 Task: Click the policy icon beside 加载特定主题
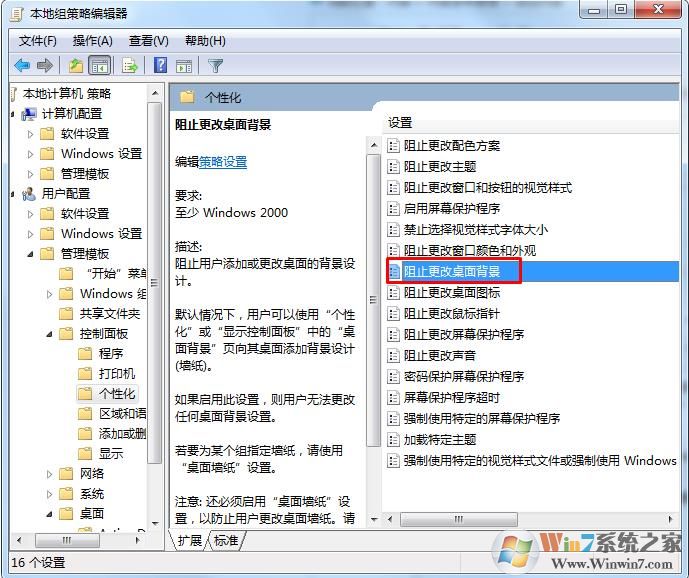393,440
